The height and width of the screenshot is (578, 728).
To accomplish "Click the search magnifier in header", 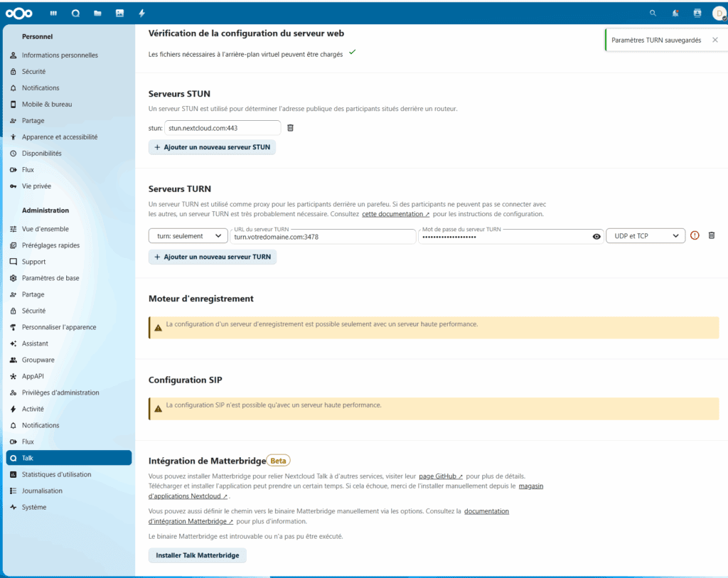I will tap(653, 13).
